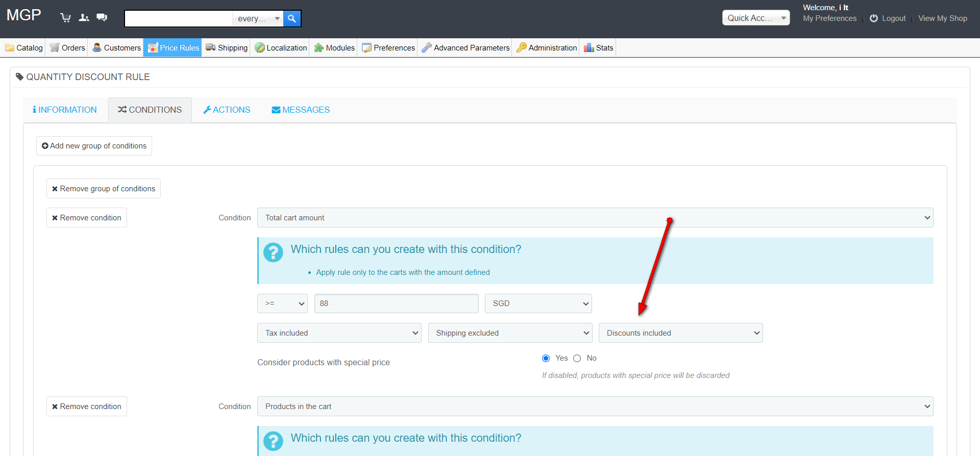Open the Stats menu
980x456 pixels.
coord(599,48)
